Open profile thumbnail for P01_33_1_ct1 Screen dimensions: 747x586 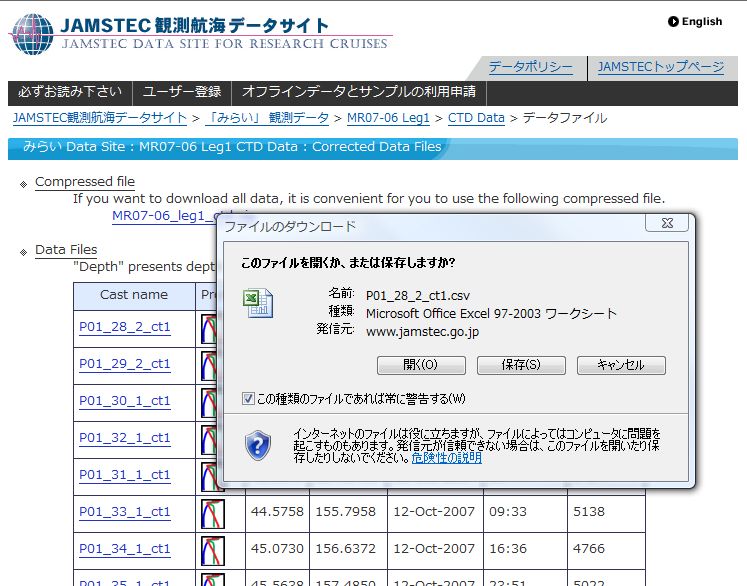(212, 513)
